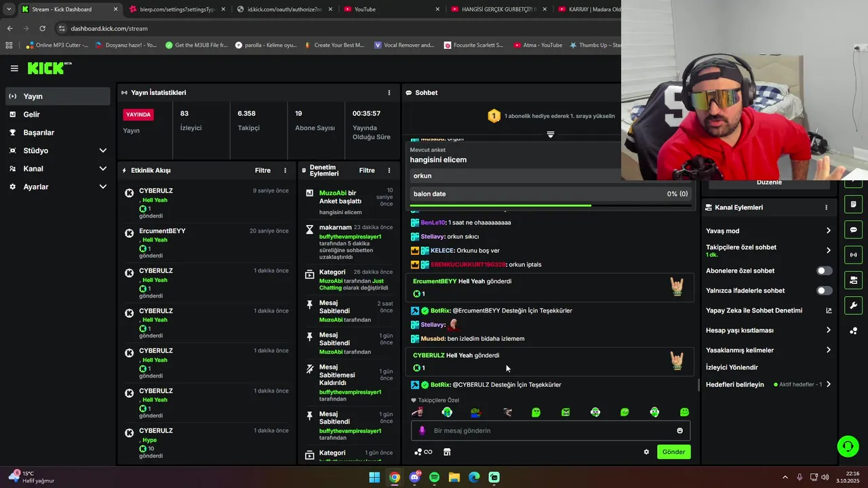Open Yayın İstatistikleri panel options menu
The width and height of the screenshot is (868, 488).
(389, 93)
